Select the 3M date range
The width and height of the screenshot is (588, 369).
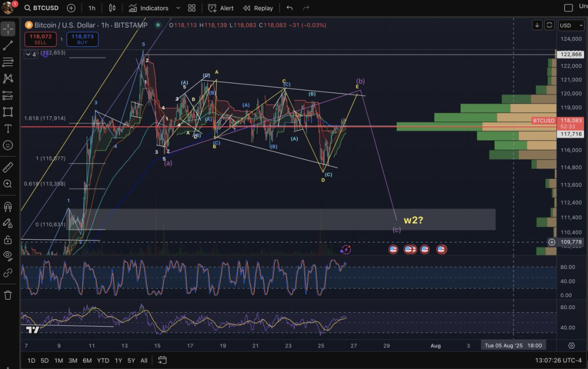coord(73,360)
